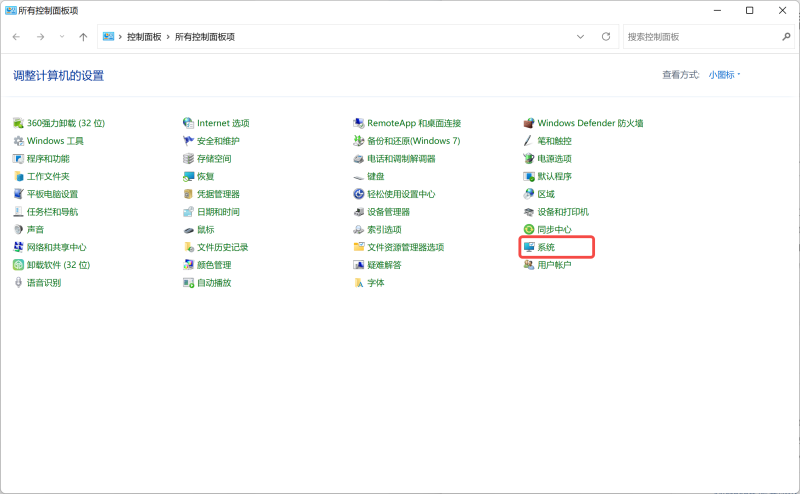
Task: Maximize the 所有控制面板项 window
Action: (x=749, y=10)
